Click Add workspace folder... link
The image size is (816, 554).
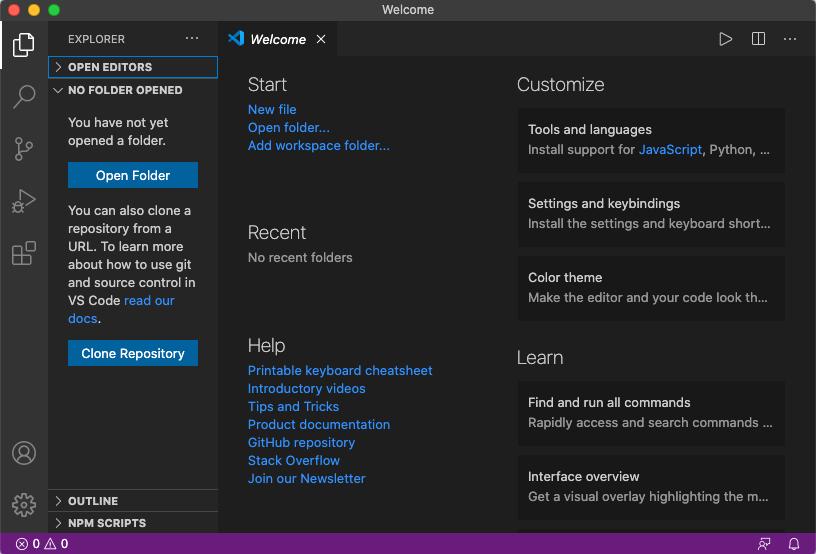(x=318, y=145)
